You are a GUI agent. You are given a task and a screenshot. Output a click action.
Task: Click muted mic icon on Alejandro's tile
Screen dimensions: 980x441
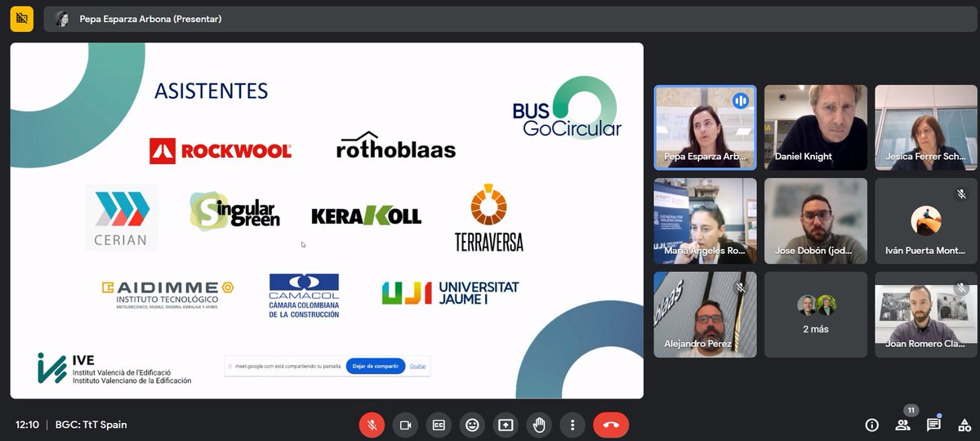[741, 287]
